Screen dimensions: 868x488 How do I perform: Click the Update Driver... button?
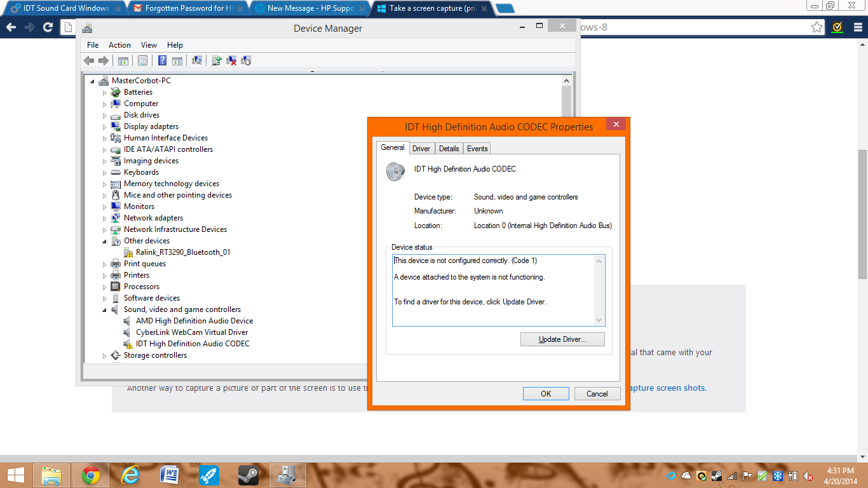[562, 339]
